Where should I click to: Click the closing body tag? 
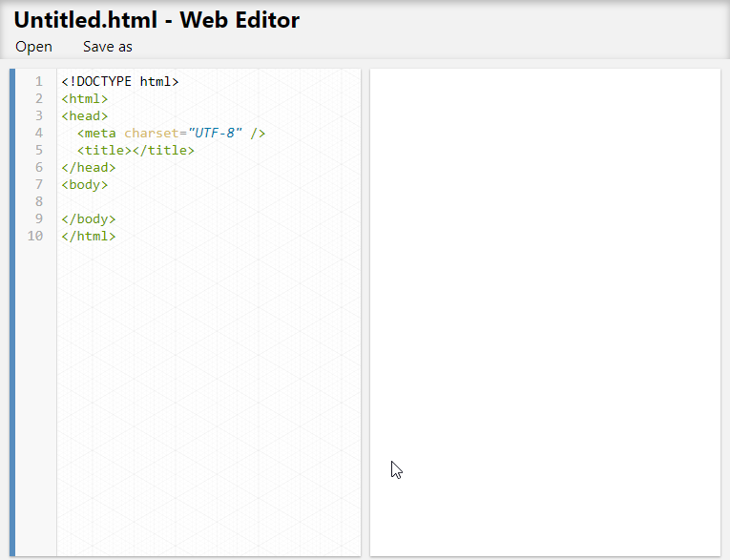[89, 218]
